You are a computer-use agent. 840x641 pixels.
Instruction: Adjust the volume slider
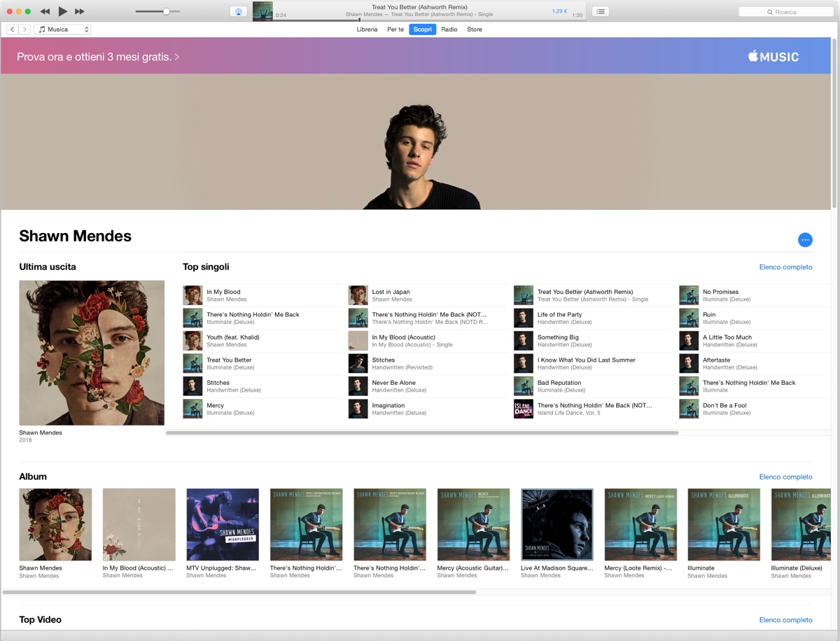167,11
